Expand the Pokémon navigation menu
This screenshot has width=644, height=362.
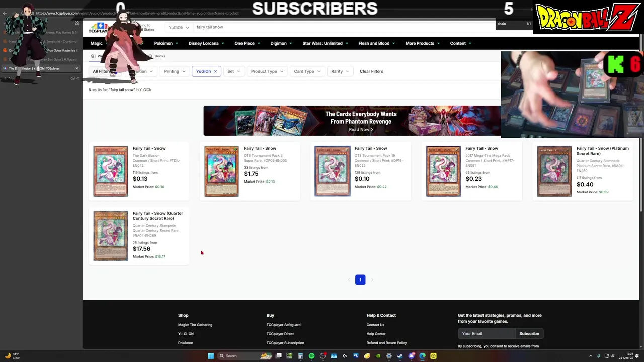pyautogui.click(x=166, y=43)
